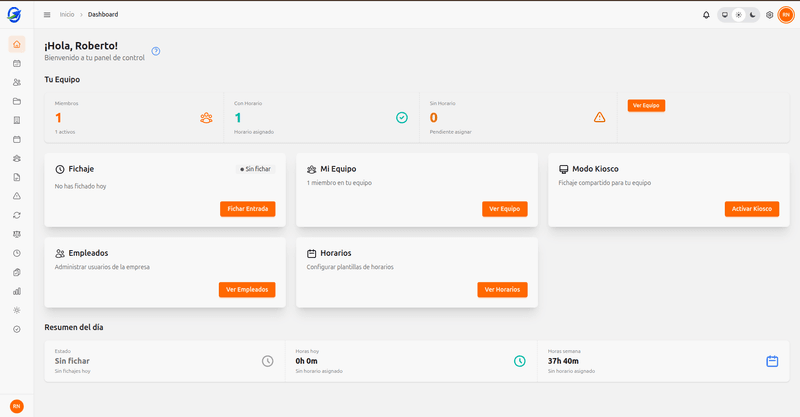800x417 pixels.
Task: Click the bar chart sidebar icon
Action: point(16,291)
